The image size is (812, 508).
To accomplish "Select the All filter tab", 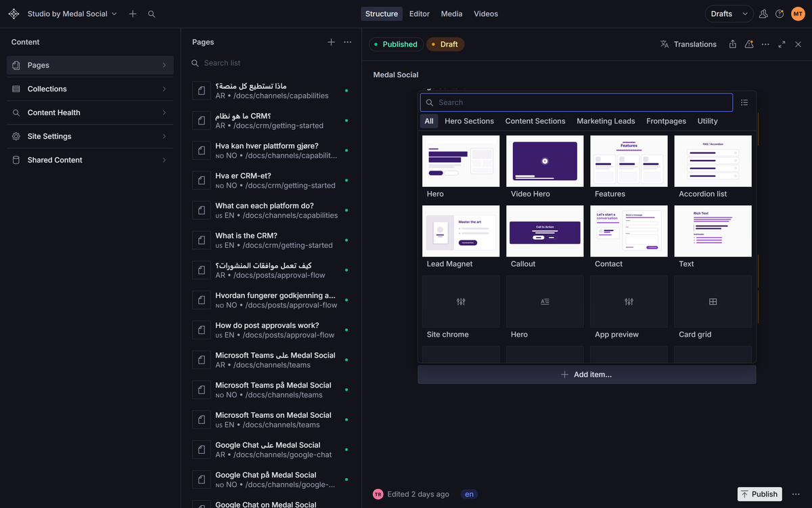I will click(x=429, y=121).
